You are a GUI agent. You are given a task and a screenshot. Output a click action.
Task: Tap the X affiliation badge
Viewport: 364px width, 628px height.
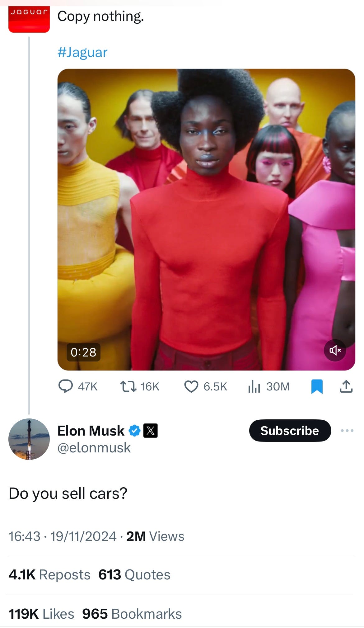[150, 431]
